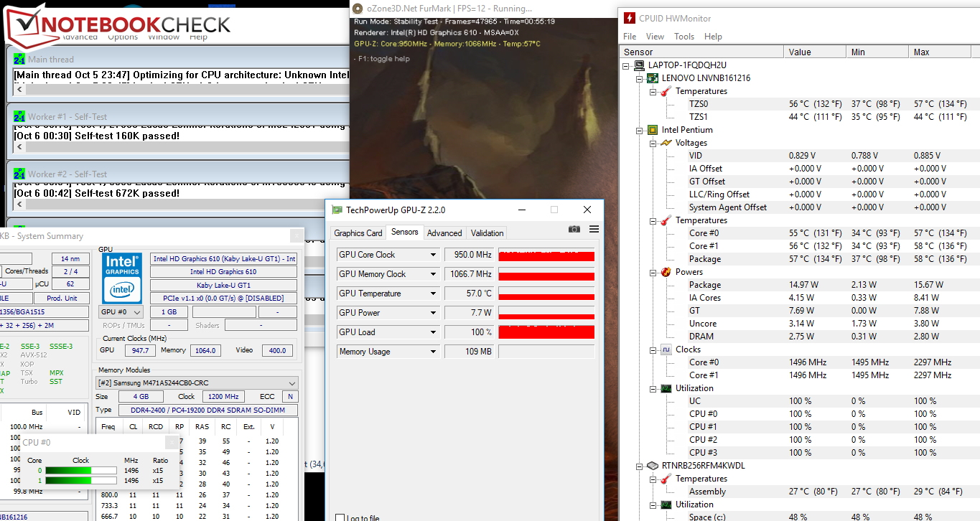Take a screenshot with GPU-Z camera icon
The height and width of the screenshot is (521, 980).
pyautogui.click(x=574, y=229)
